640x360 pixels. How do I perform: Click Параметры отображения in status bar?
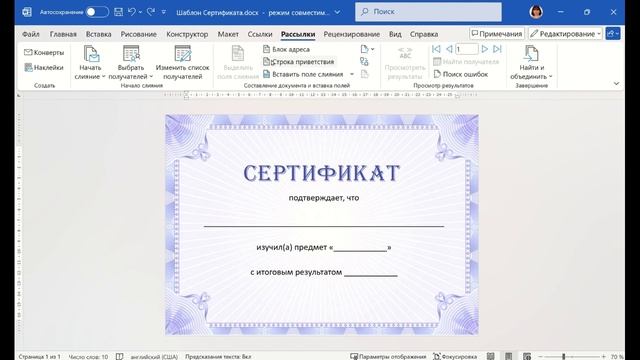point(388,356)
